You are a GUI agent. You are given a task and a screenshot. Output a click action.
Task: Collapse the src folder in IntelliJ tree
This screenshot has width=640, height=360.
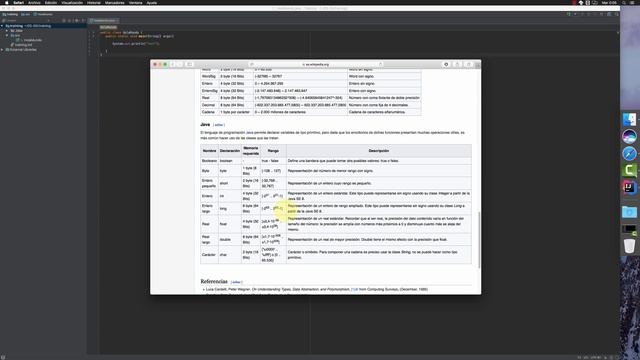(x=7, y=36)
